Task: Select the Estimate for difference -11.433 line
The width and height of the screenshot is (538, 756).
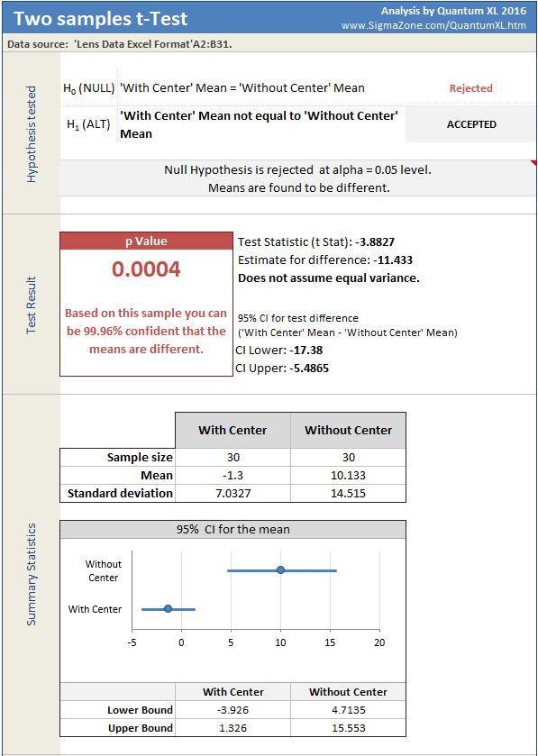Action: pos(325,260)
